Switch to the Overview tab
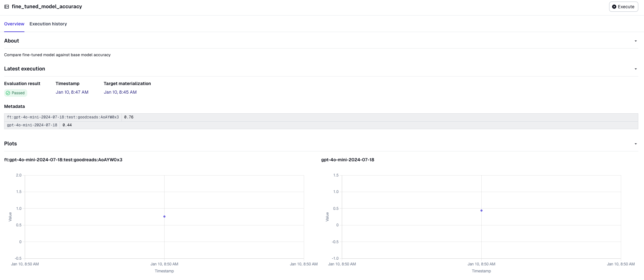Screen dimensions: 644x280 tap(14, 24)
